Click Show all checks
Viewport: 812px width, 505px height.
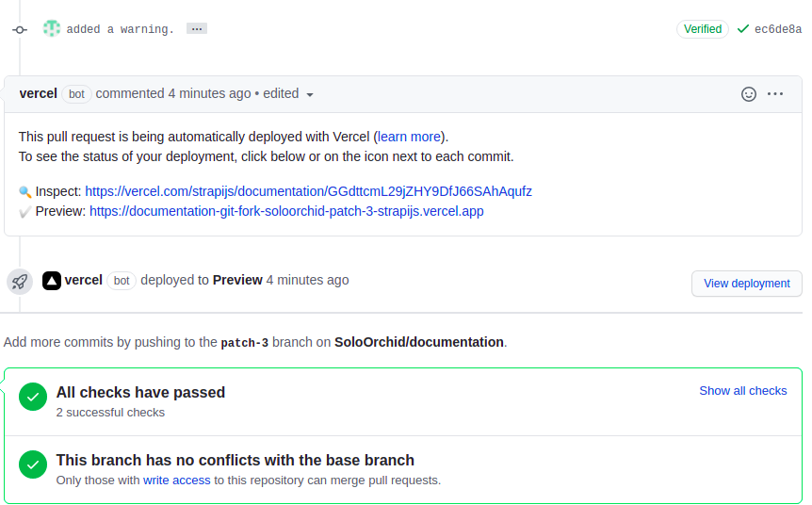(742, 391)
